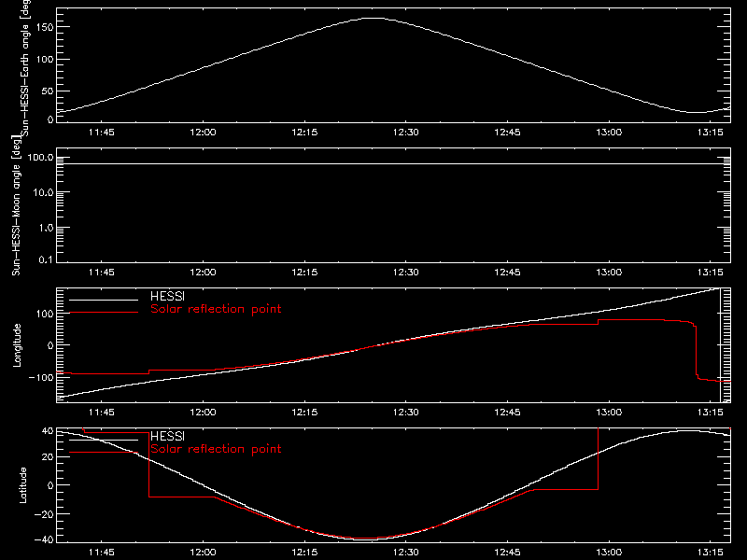The height and width of the screenshot is (560, 747).
Task: Click the peak of the Sun-HESSI-Earth angle curve
Action: (374, 18)
